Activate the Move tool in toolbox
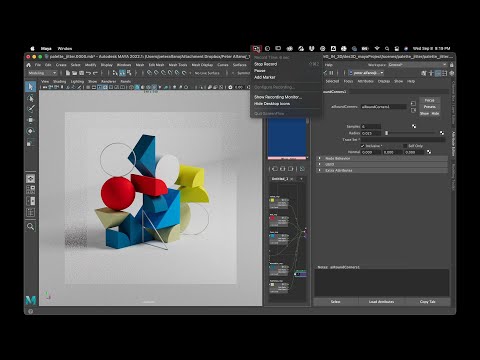 coord(30,120)
